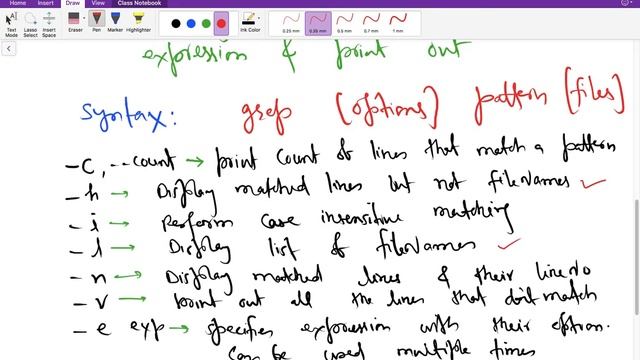
Task: Expand navigation pane with back chevron
Action: [x=9, y=49]
